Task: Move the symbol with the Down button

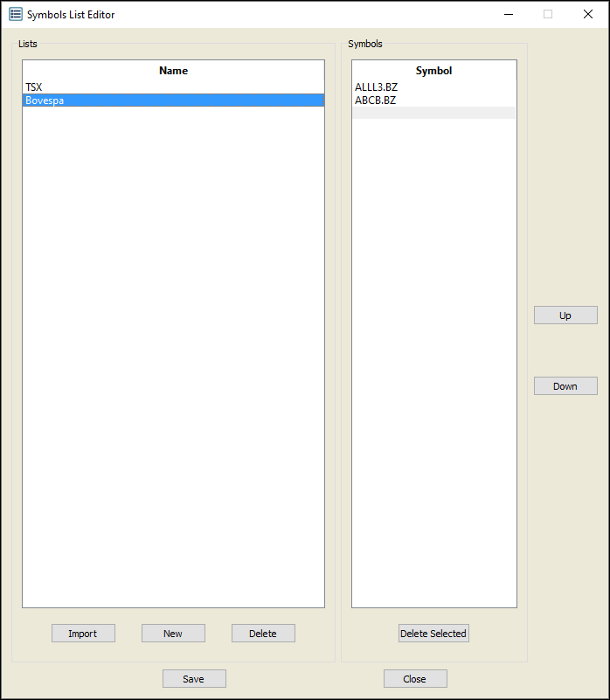Action: tap(565, 386)
